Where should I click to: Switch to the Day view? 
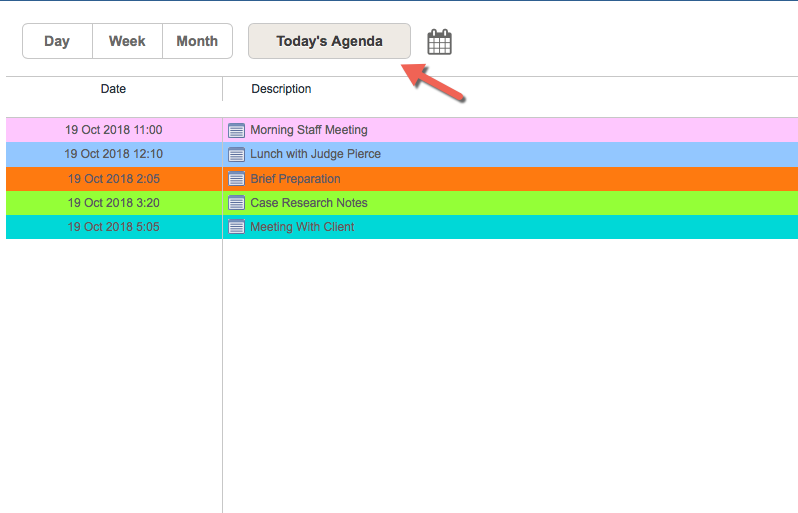coord(57,41)
